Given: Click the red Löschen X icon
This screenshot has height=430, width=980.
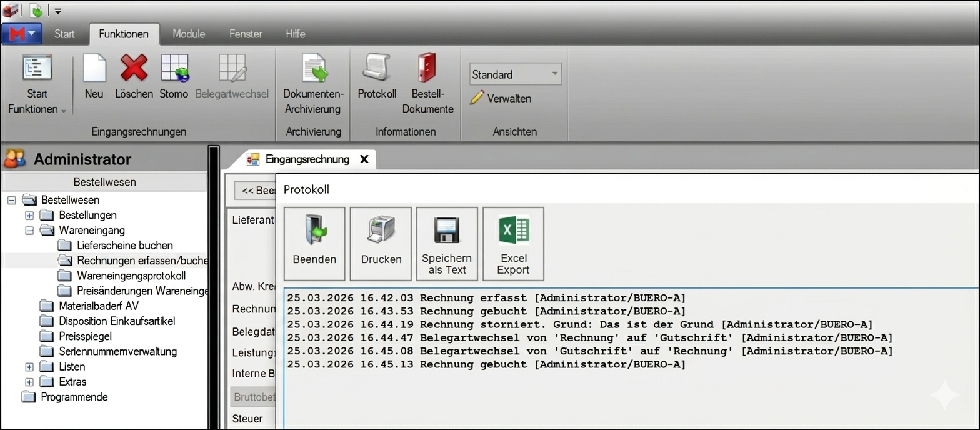Looking at the screenshot, I should click(134, 69).
